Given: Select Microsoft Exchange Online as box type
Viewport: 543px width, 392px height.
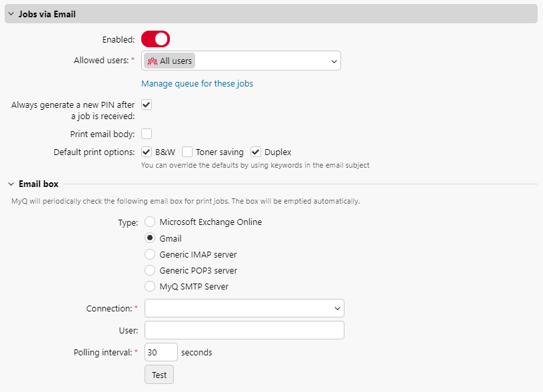Looking at the screenshot, I should pos(150,222).
